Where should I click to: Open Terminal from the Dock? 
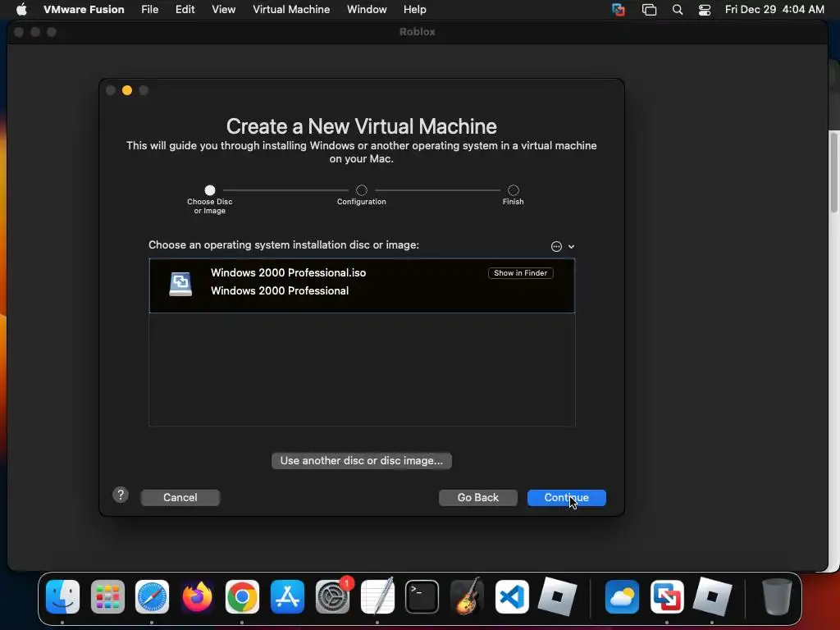point(422,597)
